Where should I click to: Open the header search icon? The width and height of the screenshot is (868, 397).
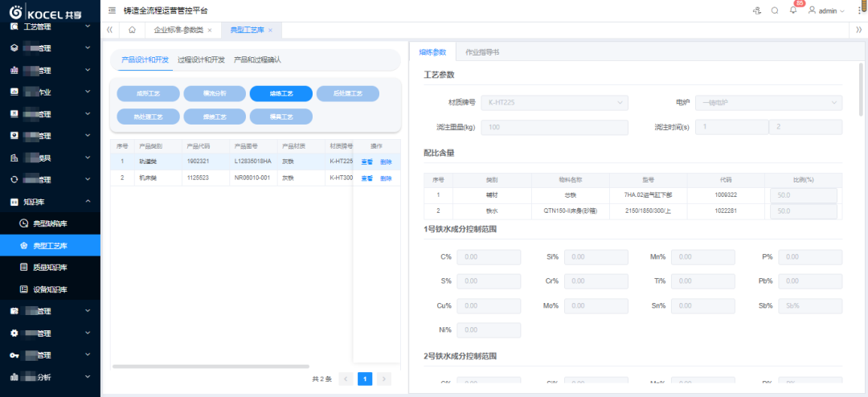point(775,10)
